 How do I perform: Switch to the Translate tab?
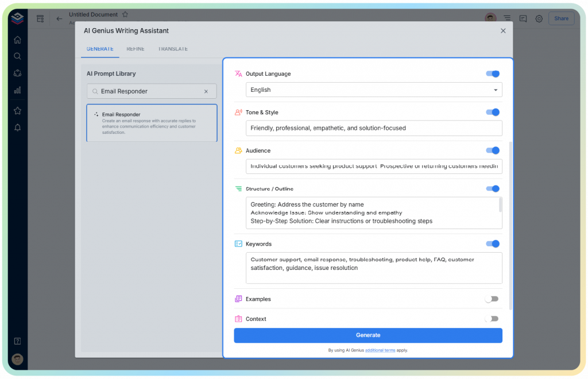tap(172, 49)
